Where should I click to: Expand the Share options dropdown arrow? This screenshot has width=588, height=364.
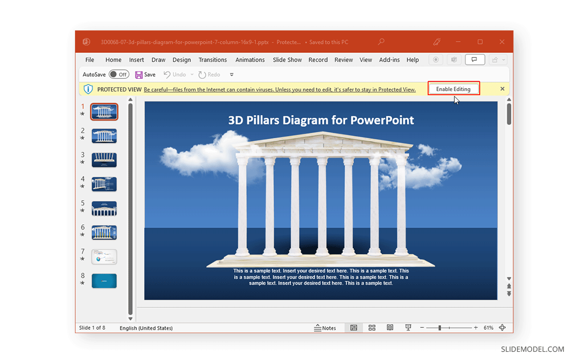click(x=503, y=59)
